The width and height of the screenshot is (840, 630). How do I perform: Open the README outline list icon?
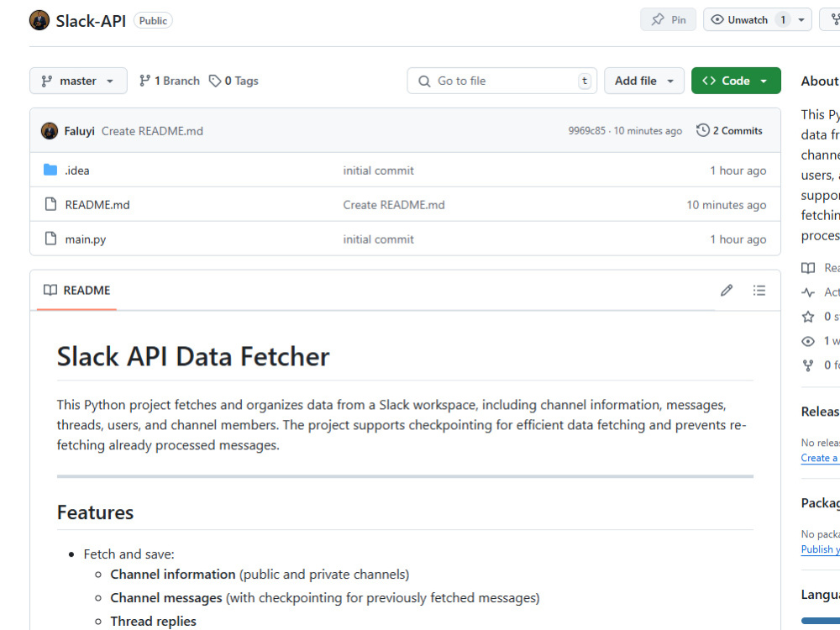(x=759, y=291)
